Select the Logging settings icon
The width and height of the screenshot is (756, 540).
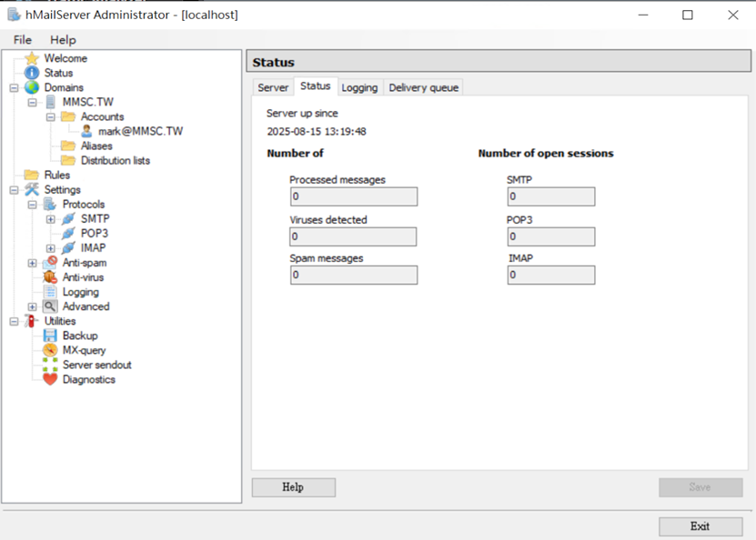pos(51,292)
